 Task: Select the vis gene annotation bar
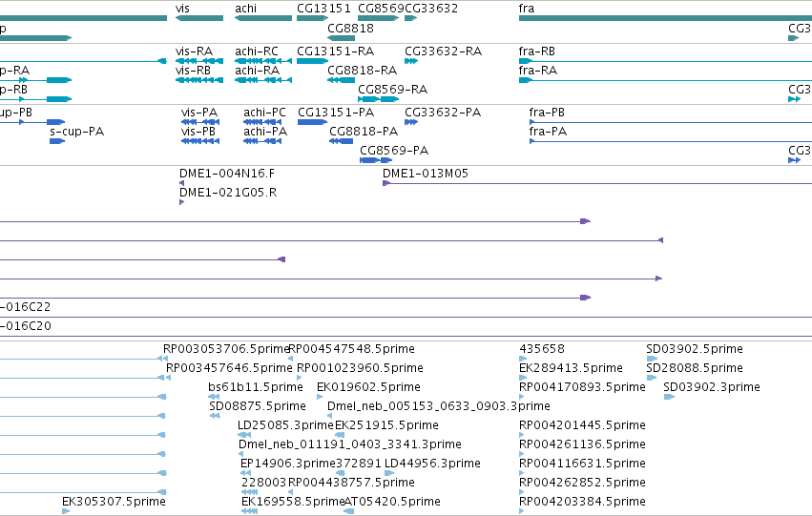pos(199,18)
